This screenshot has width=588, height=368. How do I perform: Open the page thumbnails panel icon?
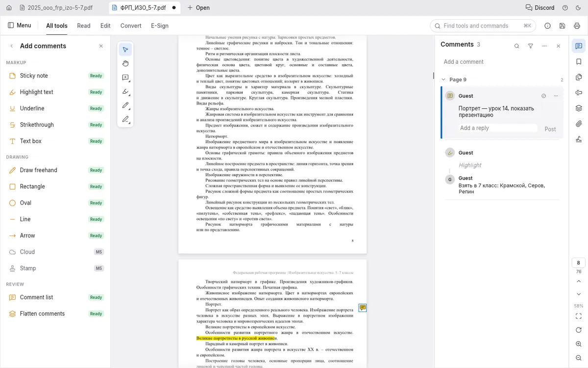point(579,77)
